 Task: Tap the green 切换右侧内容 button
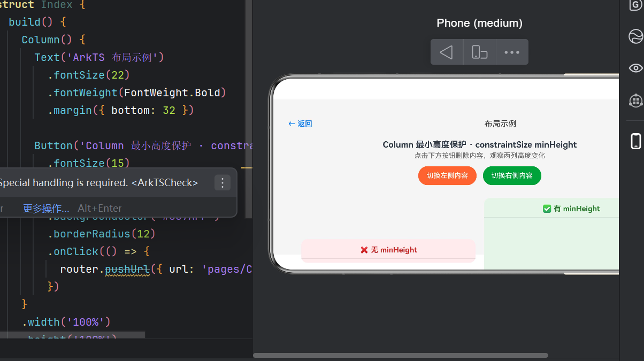pos(512,175)
